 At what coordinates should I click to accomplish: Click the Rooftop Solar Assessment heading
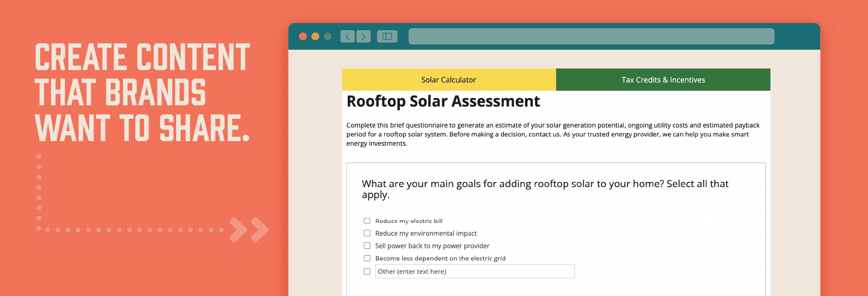click(443, 101)
